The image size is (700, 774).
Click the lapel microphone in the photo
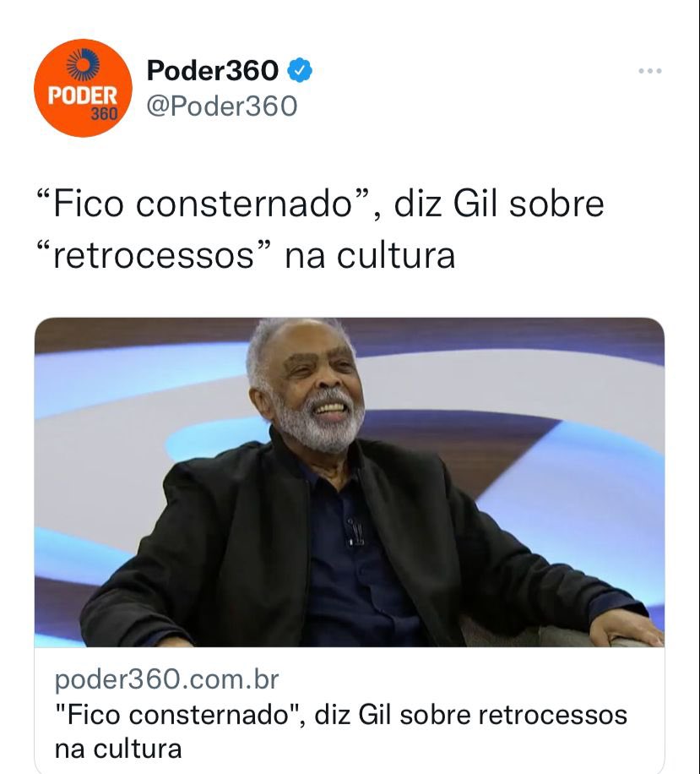point(355,531)
